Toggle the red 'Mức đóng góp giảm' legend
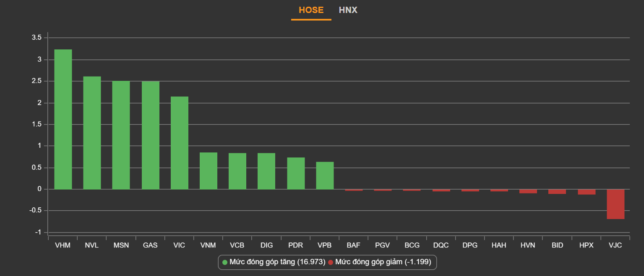This screenshot has height=276, width=644. [382, 262]
